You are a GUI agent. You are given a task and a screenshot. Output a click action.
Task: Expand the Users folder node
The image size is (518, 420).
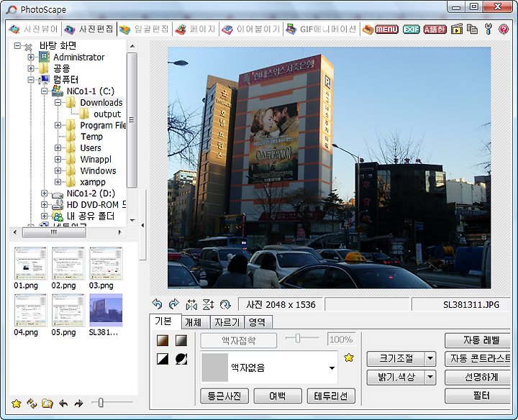(x=58, y=147)
